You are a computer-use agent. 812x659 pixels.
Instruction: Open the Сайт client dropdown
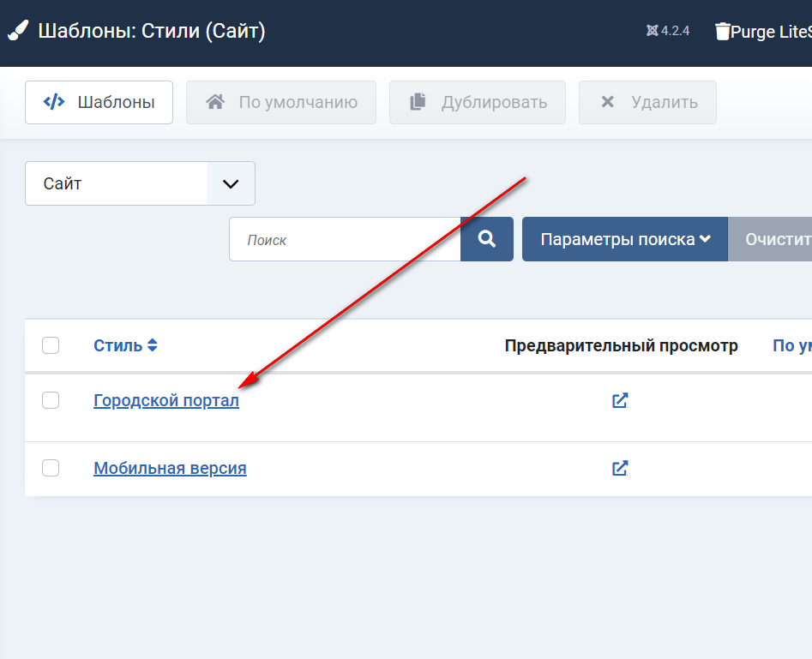tap(140, 183)
